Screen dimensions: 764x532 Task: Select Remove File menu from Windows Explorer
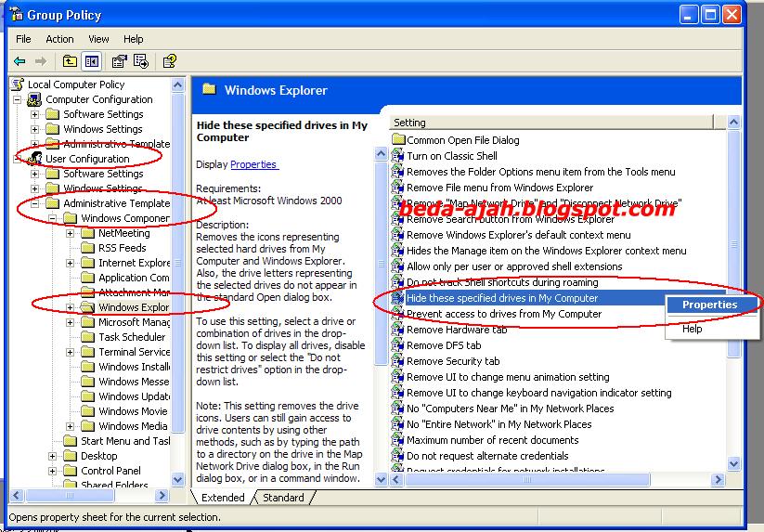click(x=500, y=188)
